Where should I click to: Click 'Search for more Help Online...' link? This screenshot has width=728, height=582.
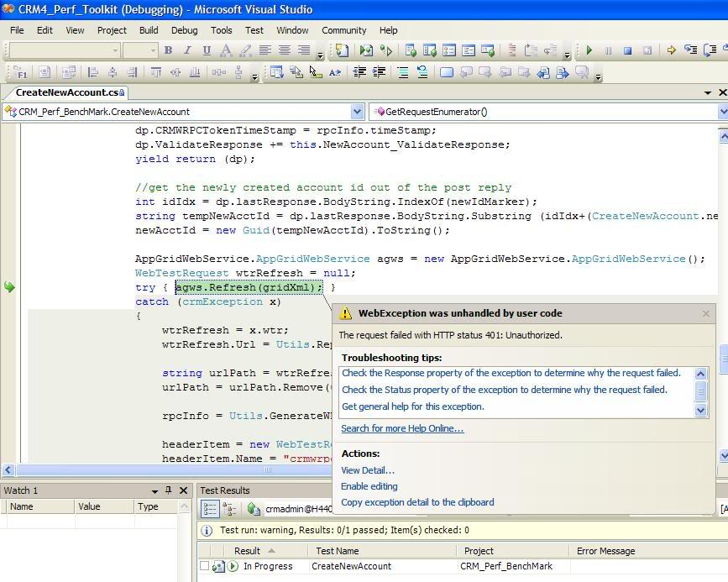(402, 428)
